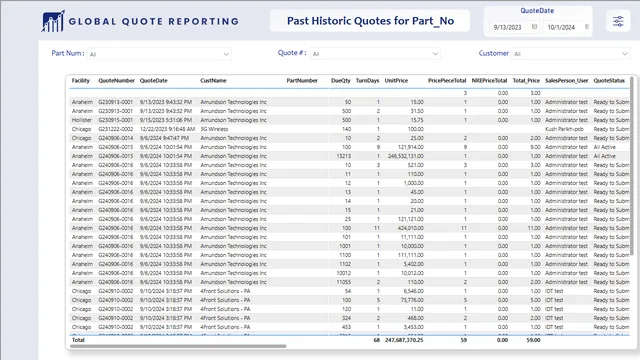Sort by the DueQty column header
Image resolution: width=640 pixels, height=360 pixels.
pyautogui.click(x=341, y=80)
